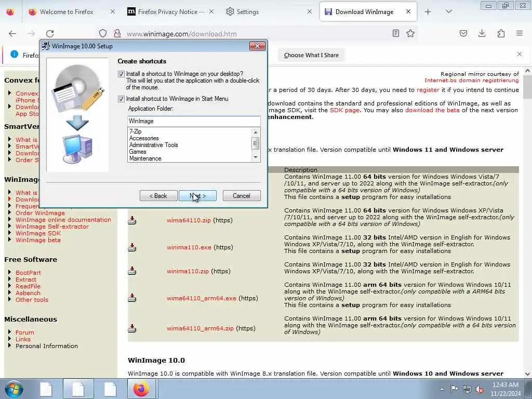Image resolution: width=532 pixels, height=399 pixels.
Task: Click the download icon beside winima110.zip
Action: coord(132,271)
